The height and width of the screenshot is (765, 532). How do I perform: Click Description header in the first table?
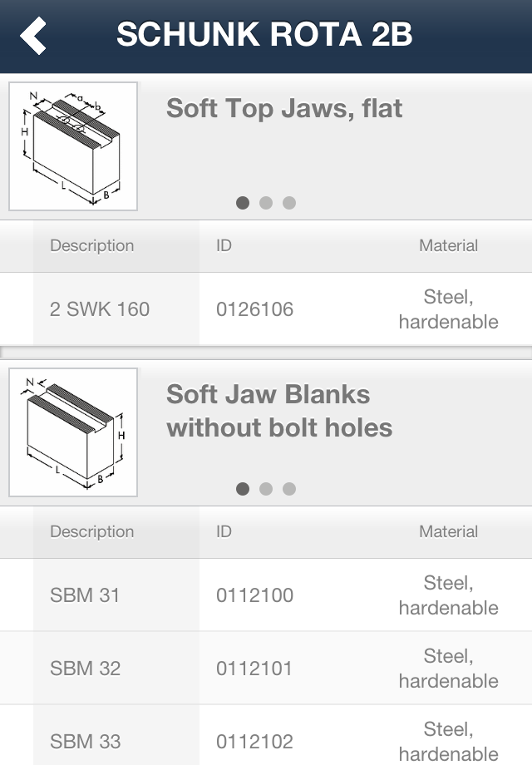point(91,245)
